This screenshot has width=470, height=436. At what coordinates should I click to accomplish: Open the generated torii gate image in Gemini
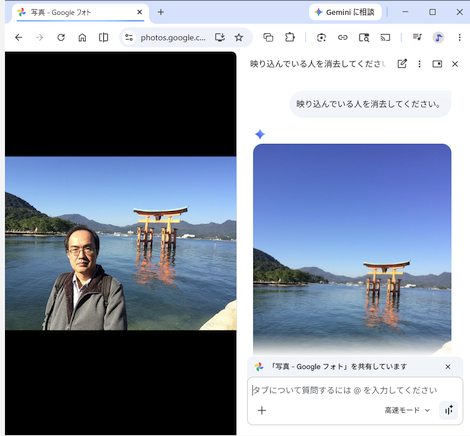click(x=352, y=249)
